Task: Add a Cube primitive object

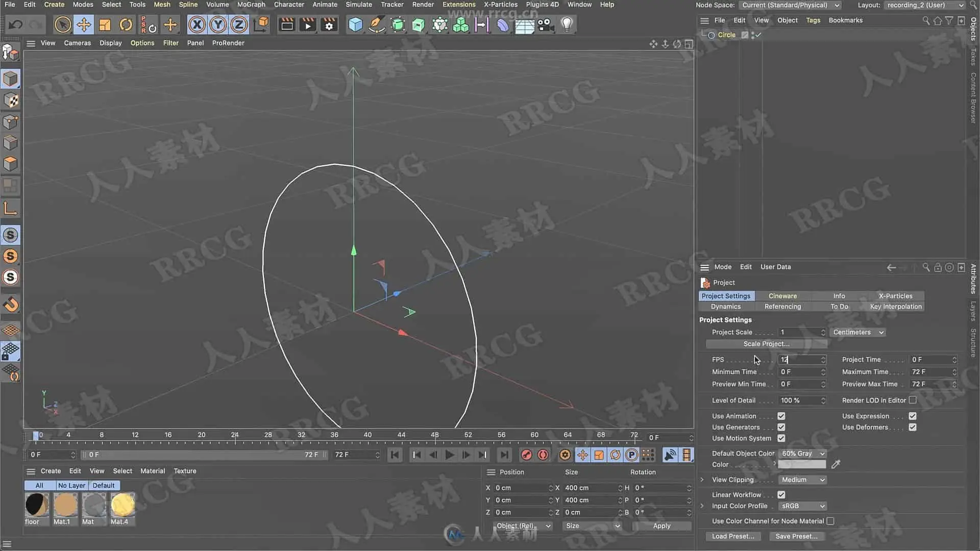Action: [x=355, y=24]
